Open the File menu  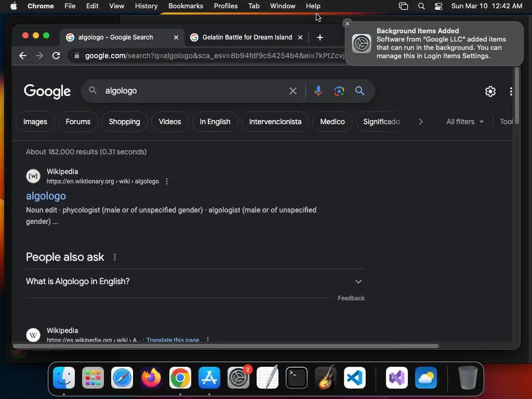tap(70, 6)
